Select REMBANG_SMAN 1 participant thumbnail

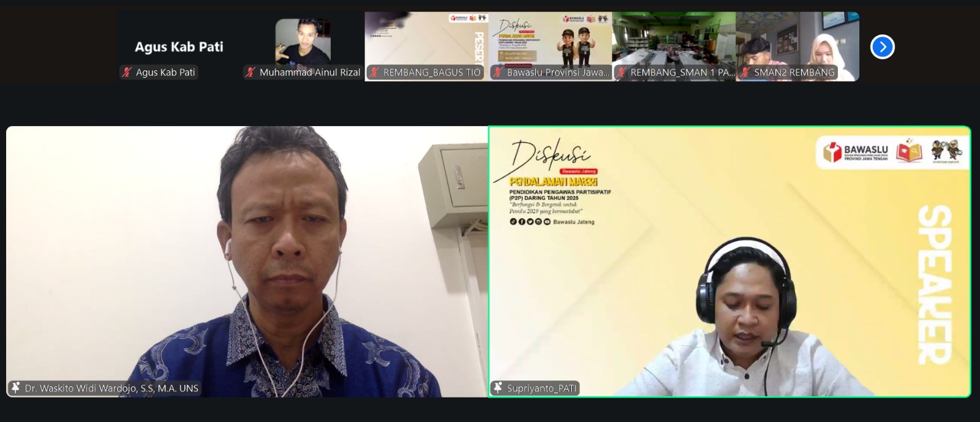coord(674,47)
